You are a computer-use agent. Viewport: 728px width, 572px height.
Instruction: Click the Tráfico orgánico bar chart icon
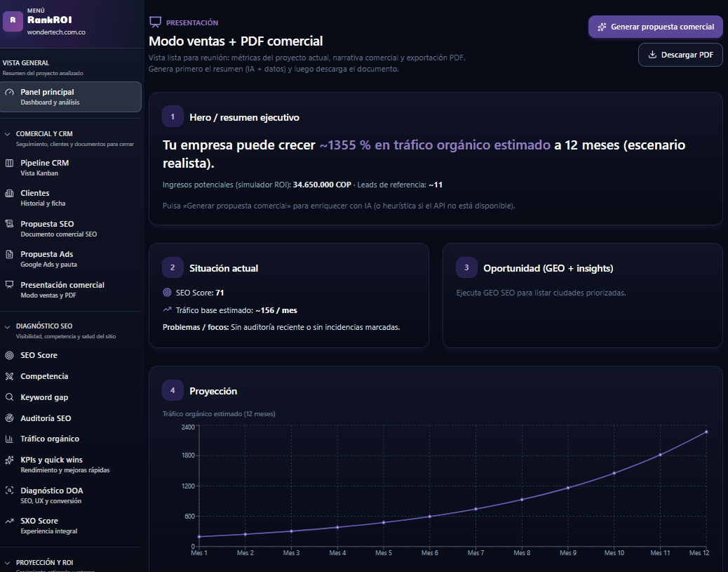tap(9, 439)
